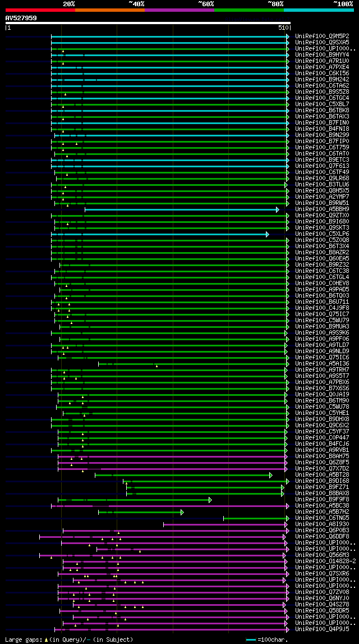Click the UniRef100_C6TGL4 label
The image size is (359, 644).
coord(322,277)
